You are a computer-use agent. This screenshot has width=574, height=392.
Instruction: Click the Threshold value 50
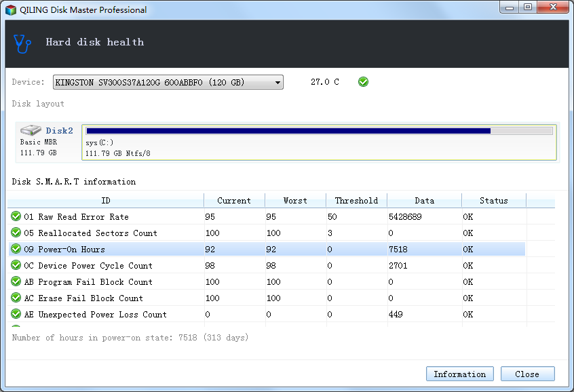(332, 216)
